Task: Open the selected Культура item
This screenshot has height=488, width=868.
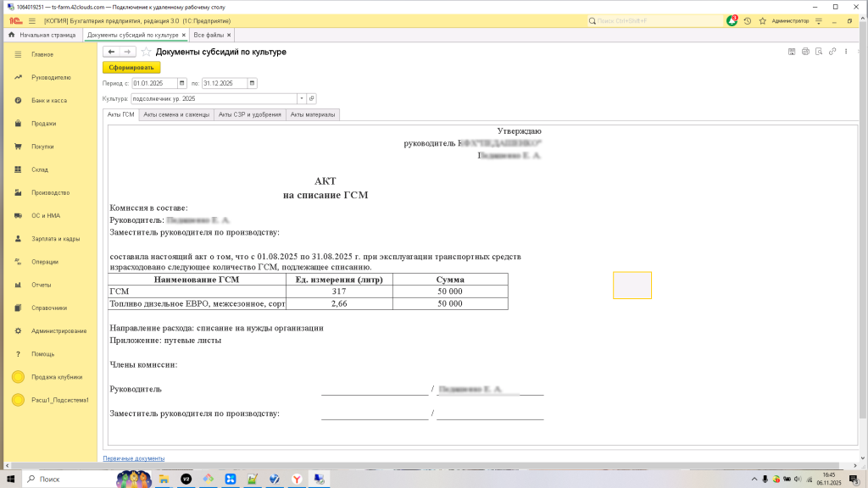Action: 312,98
